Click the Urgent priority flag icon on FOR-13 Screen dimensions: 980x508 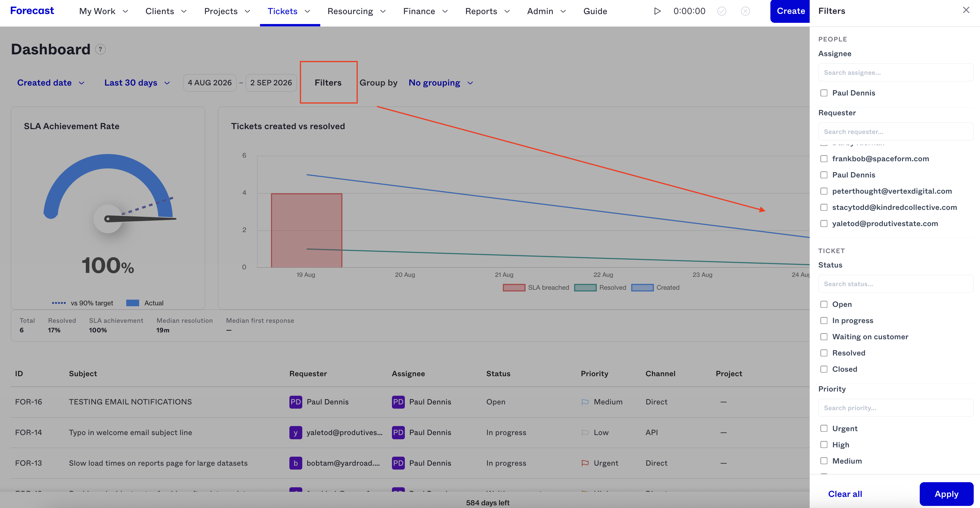[585, 463]
